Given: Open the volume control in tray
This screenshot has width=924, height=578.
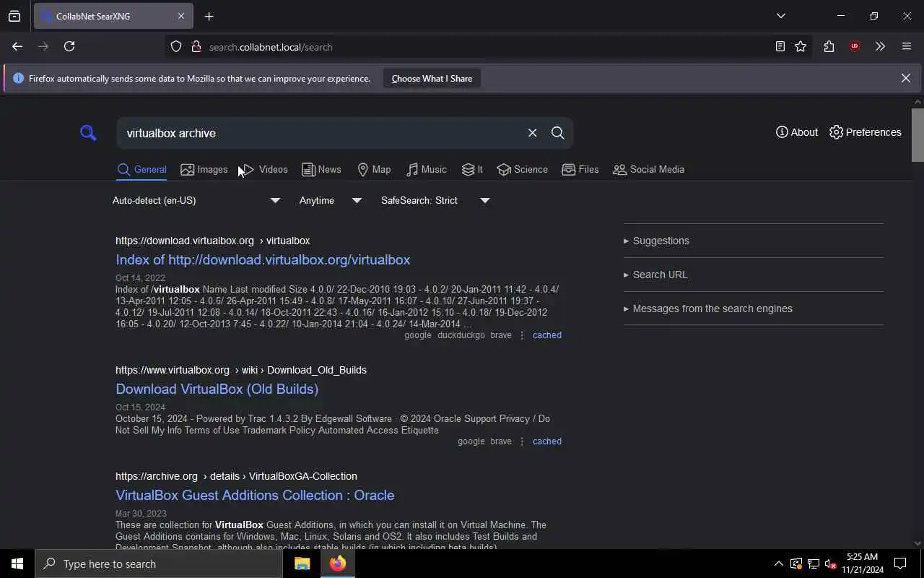Looking at the screenshot, I should 830,564.
